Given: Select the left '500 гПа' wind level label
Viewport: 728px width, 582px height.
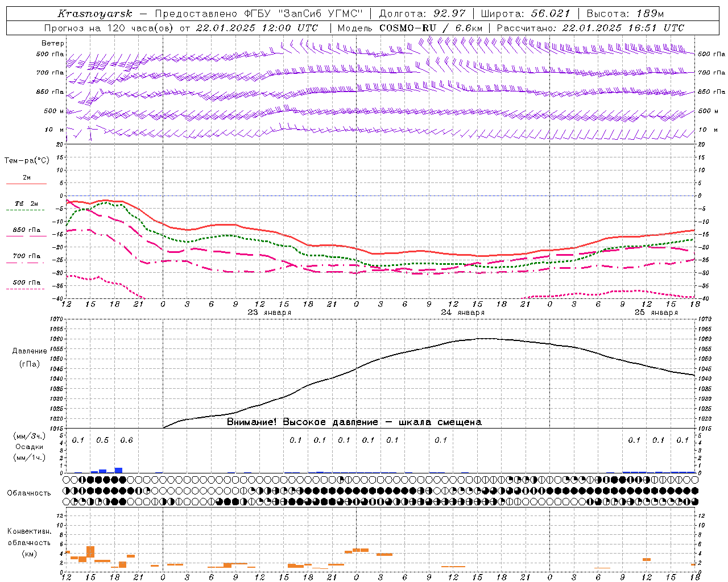Looking at the screenshot, I should [x=50, y=55].
